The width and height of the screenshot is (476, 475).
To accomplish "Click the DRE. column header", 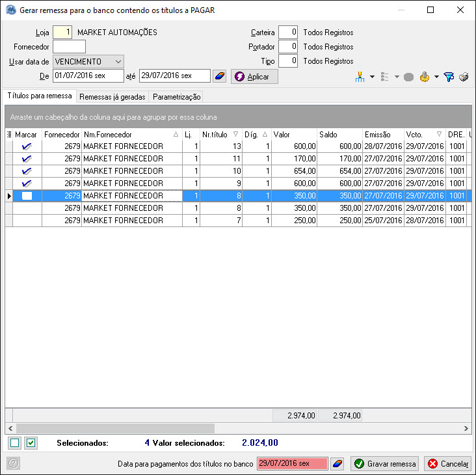I will point(456,135).
